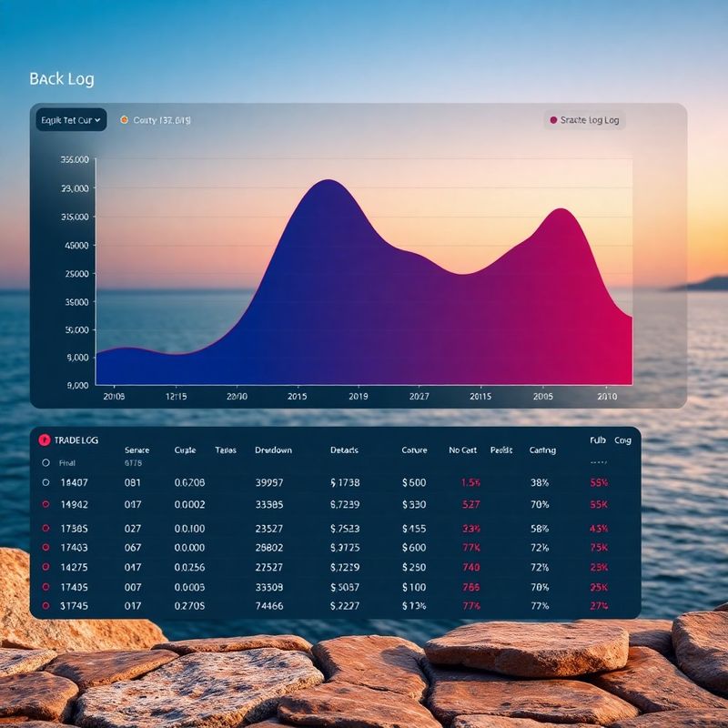
Task: Select radio button for row 14942
Action: (x=46, y=504)
